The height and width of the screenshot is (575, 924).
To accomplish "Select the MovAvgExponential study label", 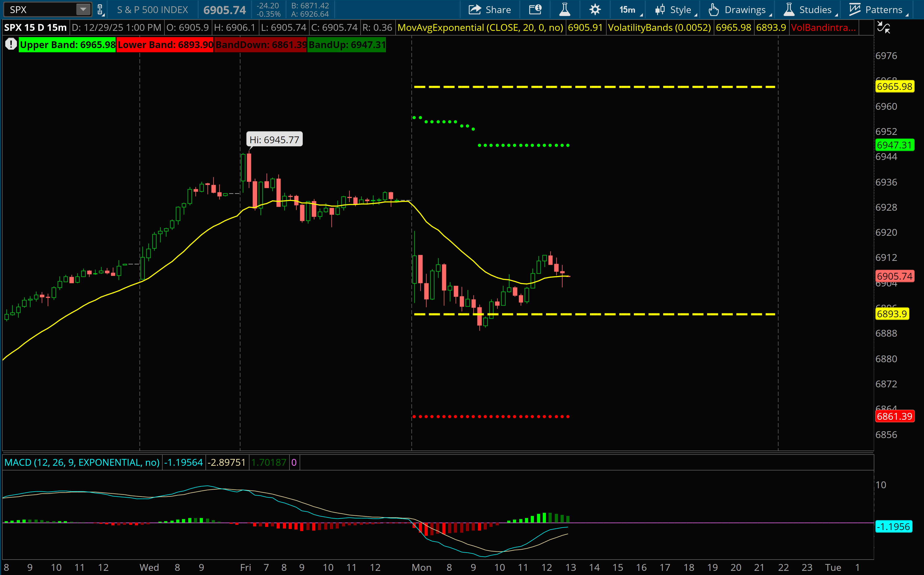I will tap(481, 27).
